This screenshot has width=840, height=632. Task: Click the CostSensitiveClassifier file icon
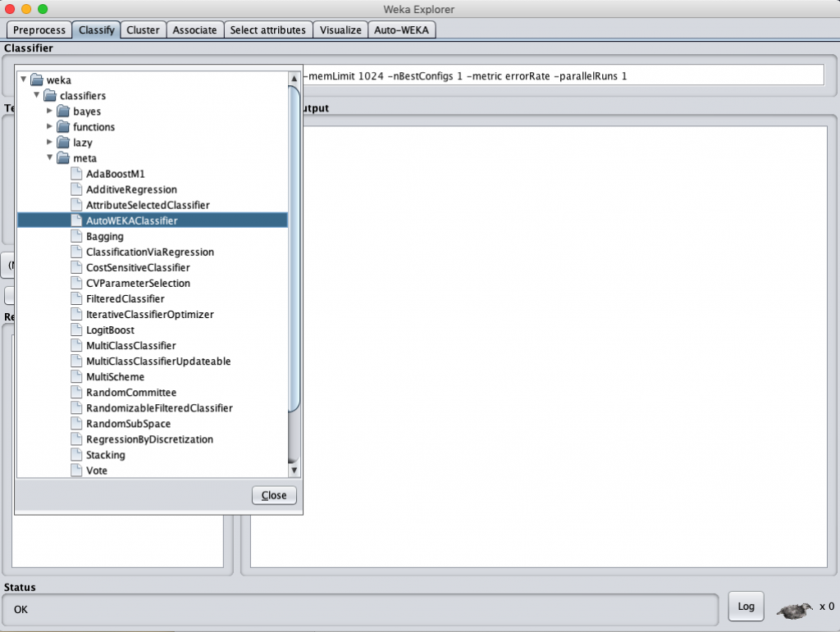(76, 267)
